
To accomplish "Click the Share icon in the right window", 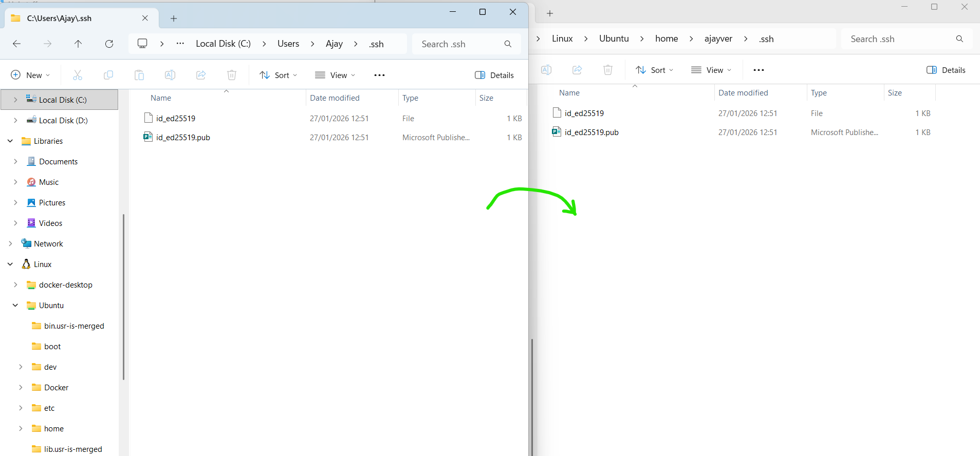I will pos(577,70).
